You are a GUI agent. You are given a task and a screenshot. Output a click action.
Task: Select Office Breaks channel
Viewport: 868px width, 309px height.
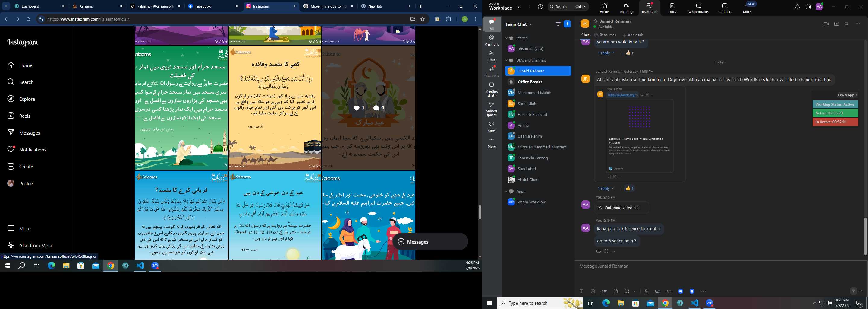point(538,82)
